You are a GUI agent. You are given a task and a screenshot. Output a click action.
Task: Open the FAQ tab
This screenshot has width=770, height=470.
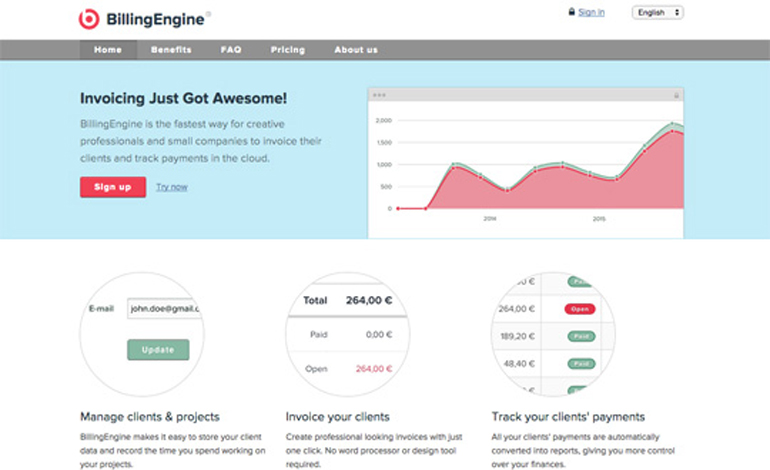231,50
